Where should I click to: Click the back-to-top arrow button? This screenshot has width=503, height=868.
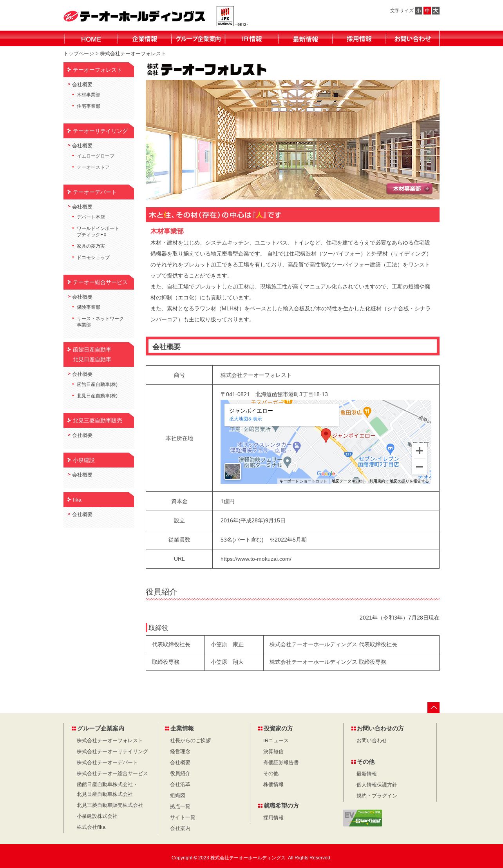[433, 707]
